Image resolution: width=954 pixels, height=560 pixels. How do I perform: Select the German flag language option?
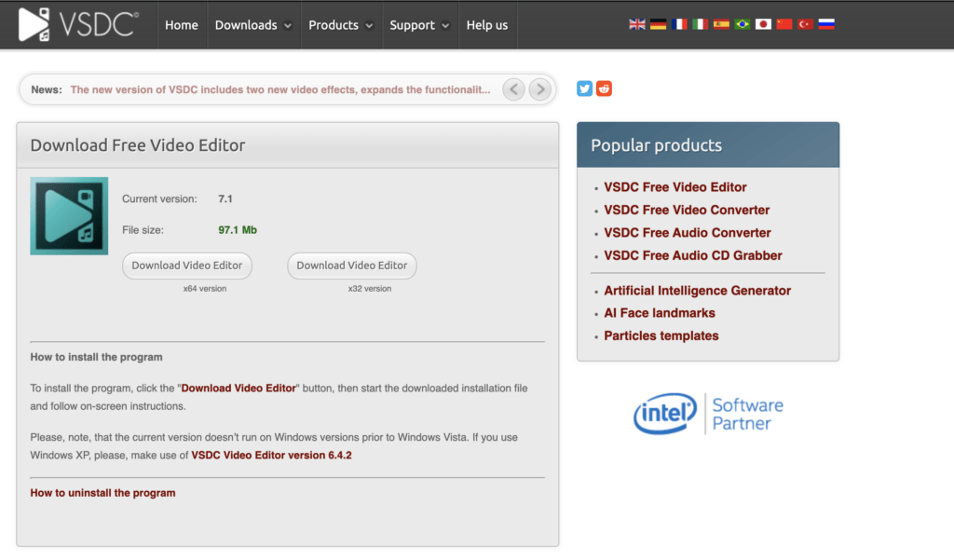659,24
